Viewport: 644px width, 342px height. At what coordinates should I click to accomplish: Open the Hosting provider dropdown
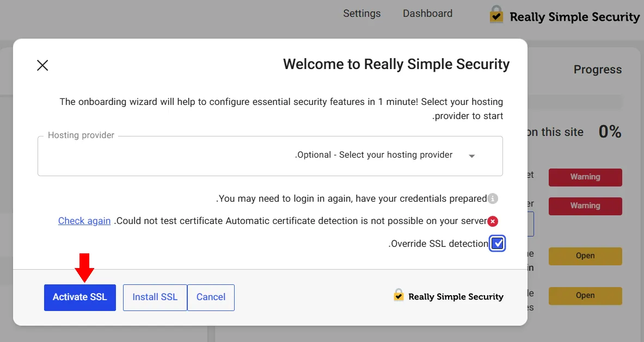coord(270,156)
